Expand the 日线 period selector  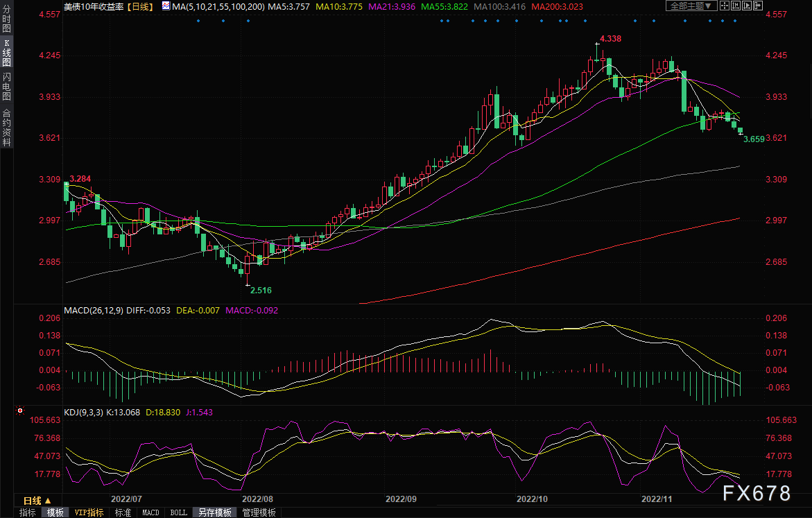[37, 500]
